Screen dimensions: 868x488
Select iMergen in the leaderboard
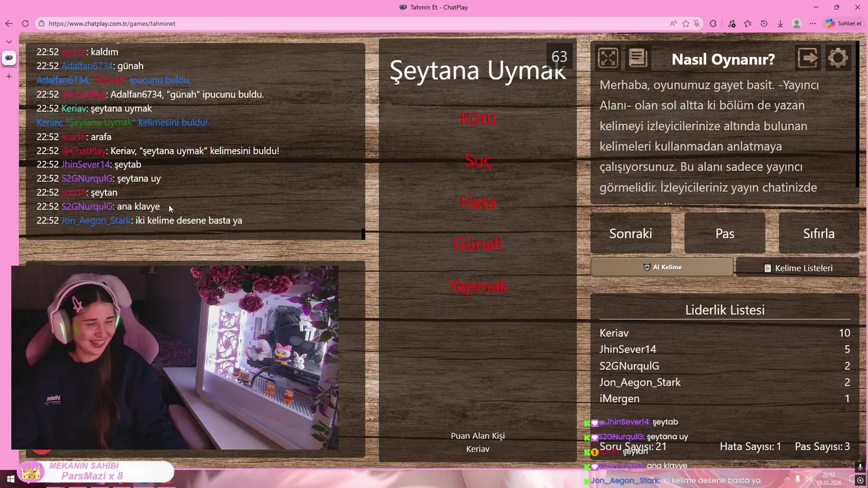tap(725, 399)
